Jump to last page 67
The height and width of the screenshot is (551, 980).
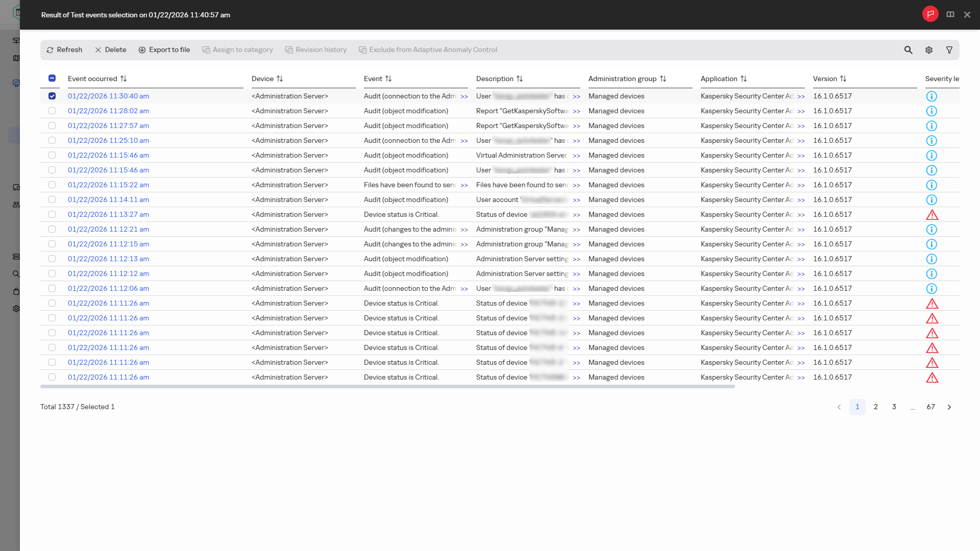pyautogui.click(x=931, y=407)
